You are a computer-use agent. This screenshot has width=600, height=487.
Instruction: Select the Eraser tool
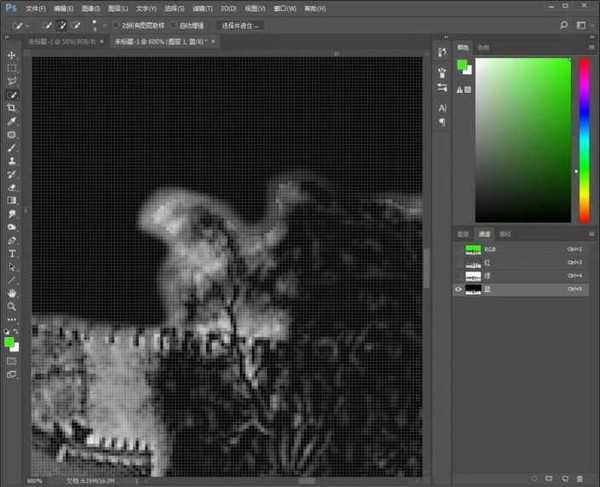[x=12, y=186]
